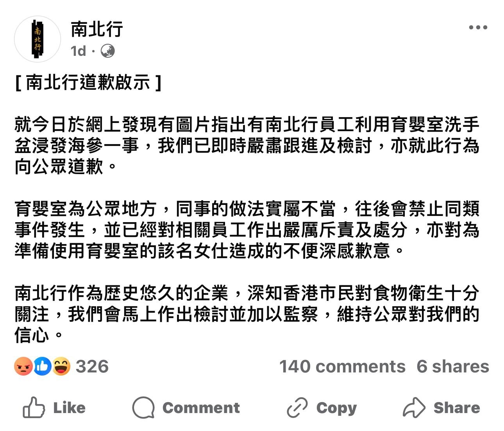View the 6 shares list

pos(452,367)
